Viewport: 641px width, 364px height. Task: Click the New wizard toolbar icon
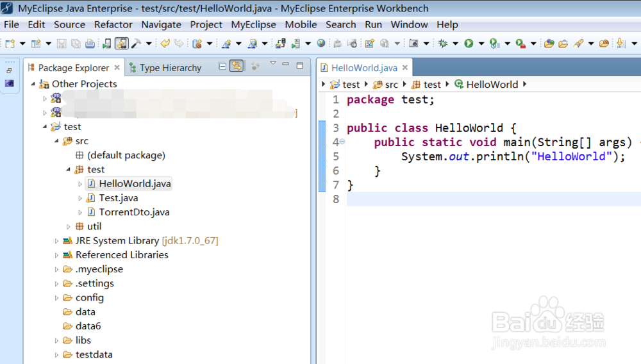click(x=10, y=44)
